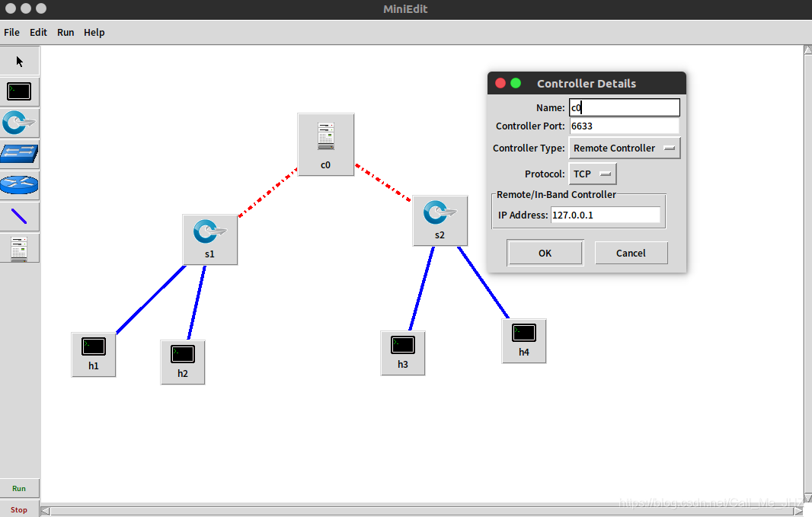Click switch node s2 on canvas
812x517 pixels.
coord(440,221)
